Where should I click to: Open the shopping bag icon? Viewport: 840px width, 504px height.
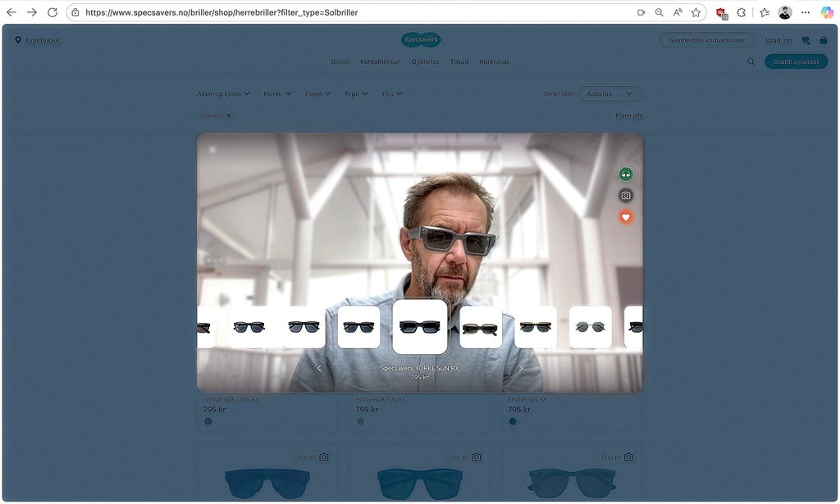[823, 40]
